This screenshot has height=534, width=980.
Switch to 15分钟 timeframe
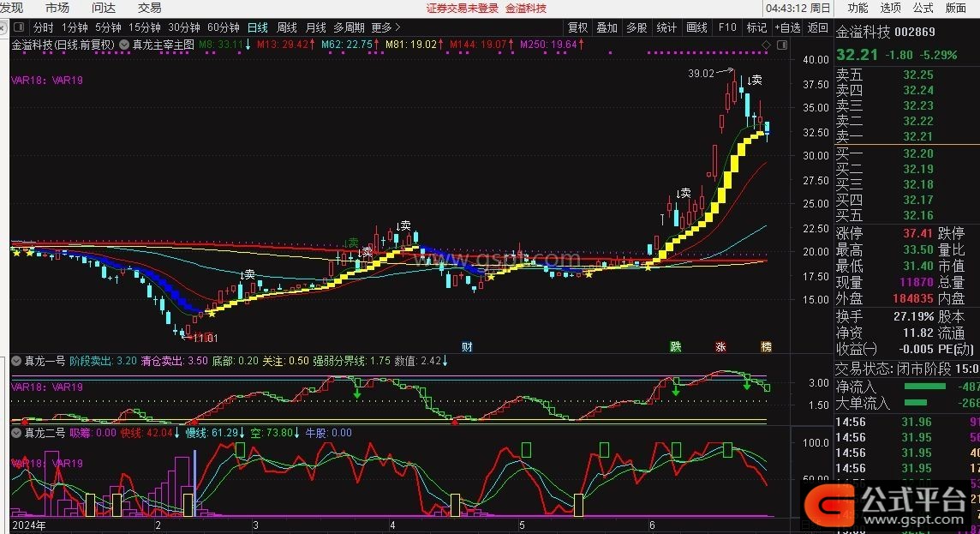145,27
